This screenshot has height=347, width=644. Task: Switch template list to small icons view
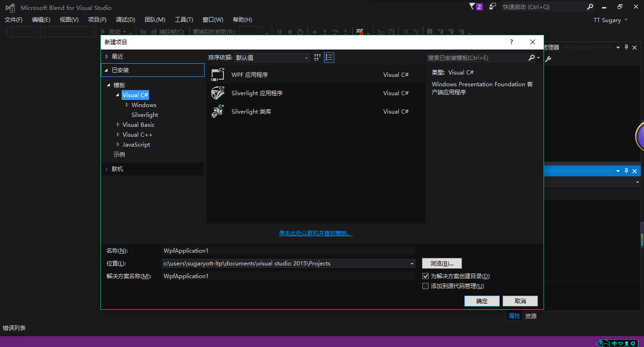[317, 58]
